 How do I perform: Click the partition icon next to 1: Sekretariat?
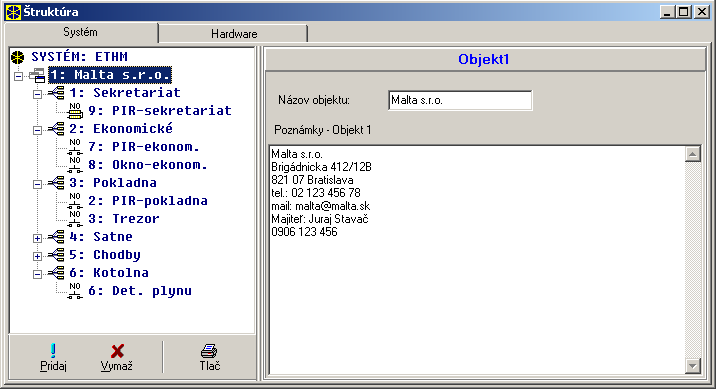point(57,93)
